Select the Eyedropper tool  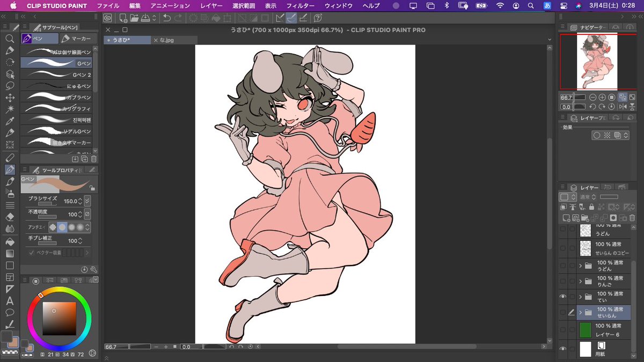tap(10, 121)
